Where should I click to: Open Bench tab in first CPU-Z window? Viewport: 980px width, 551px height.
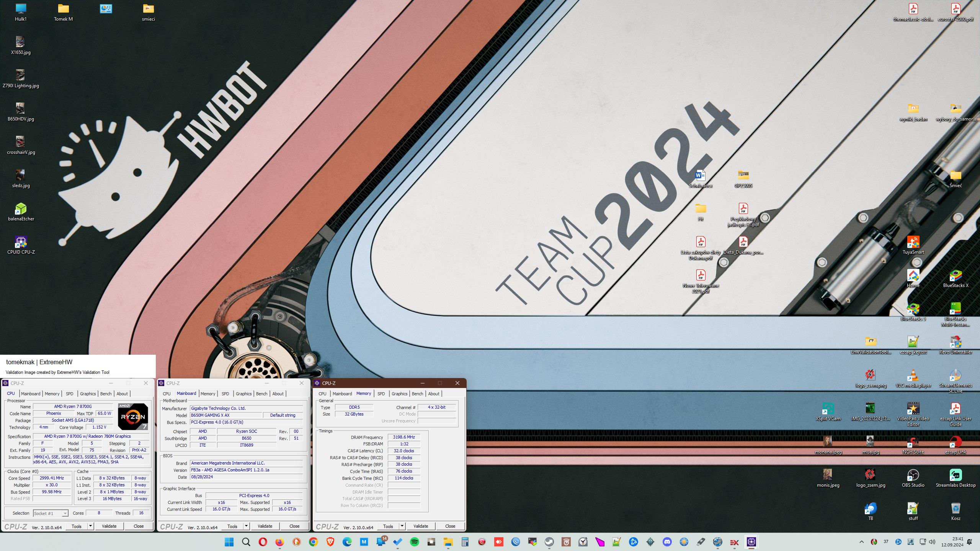coord(106,394)
